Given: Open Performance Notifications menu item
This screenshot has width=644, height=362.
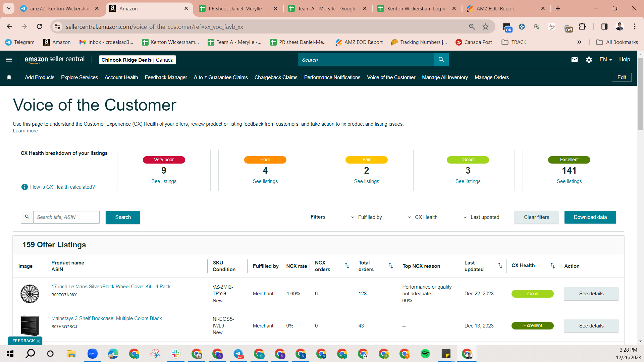Looking at the screenshot, I should [332, 77].
